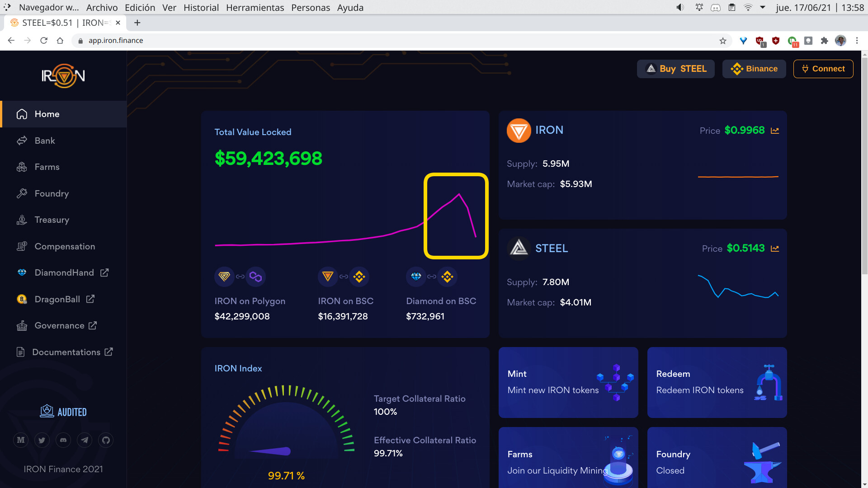The width and height of the screenshot is (868, 488).
Task: Open the Twitter social icon
Action: (x=42, y=440)
